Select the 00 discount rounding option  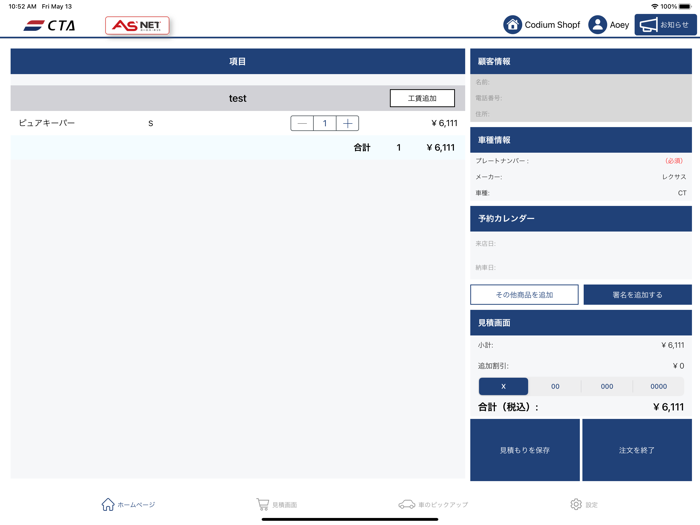555,386
